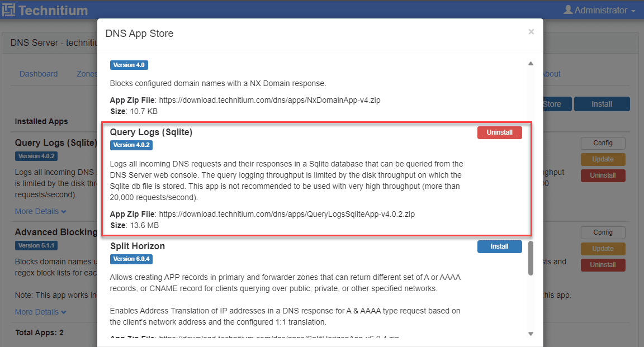
Task: Click the Size 10.7 KB text
Action: [x=134, y=111]
